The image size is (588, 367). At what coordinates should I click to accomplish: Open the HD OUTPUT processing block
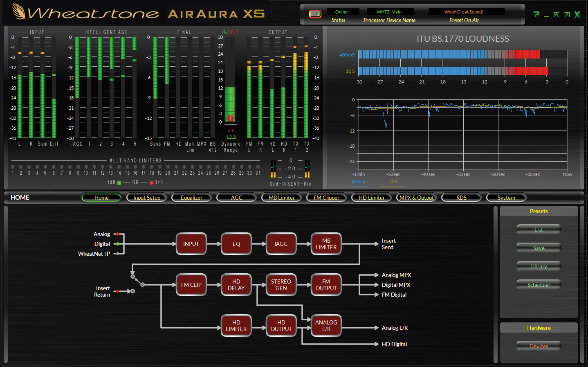pos(281,326)
